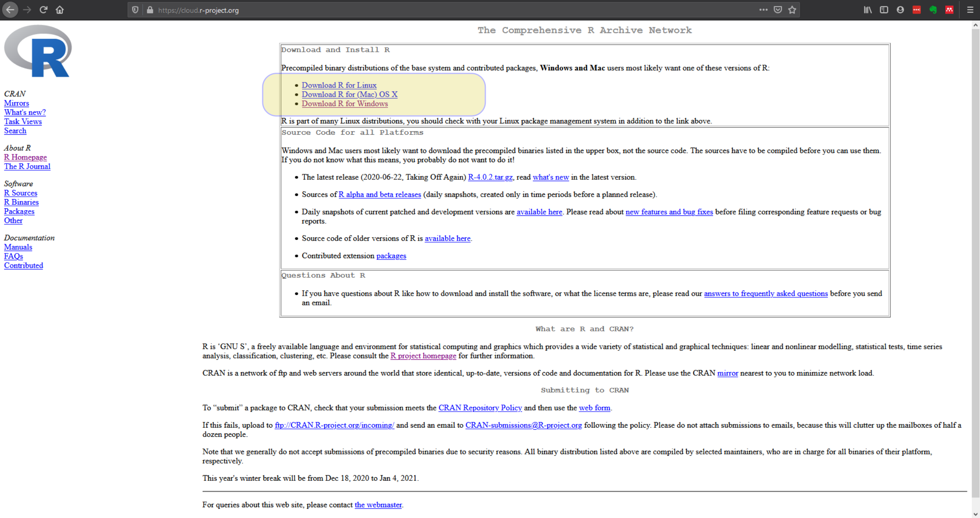
Task: Open answers to frequently asked questions
Action: coord(766,294)
